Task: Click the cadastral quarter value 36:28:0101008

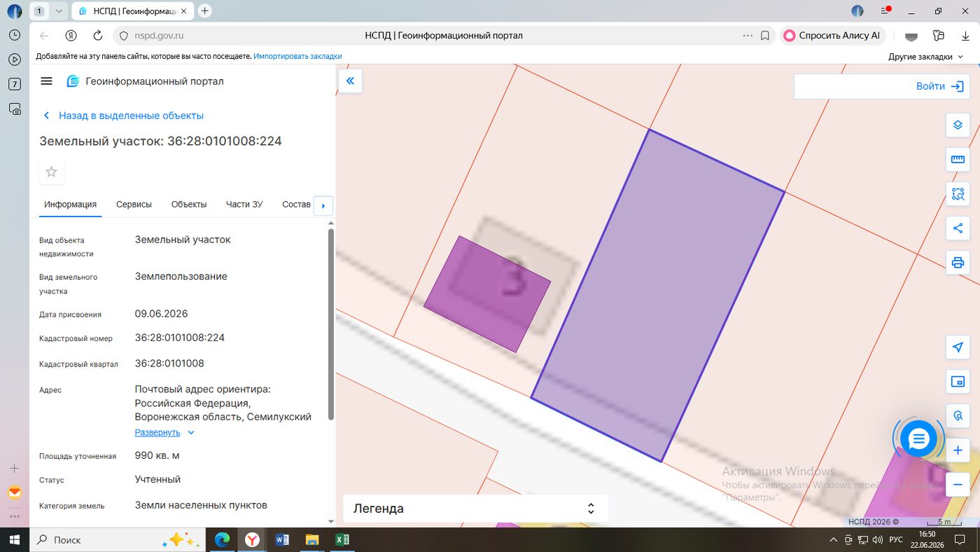Action: (x=169, y=364)
